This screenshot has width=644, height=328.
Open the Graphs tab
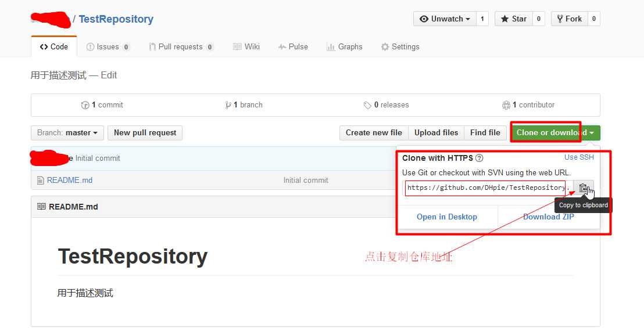[x=344, y=47]
